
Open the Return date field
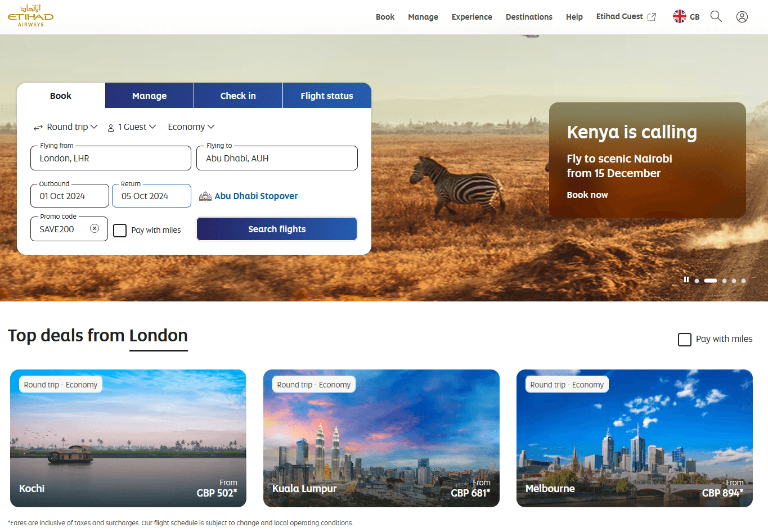pos(151,196)
